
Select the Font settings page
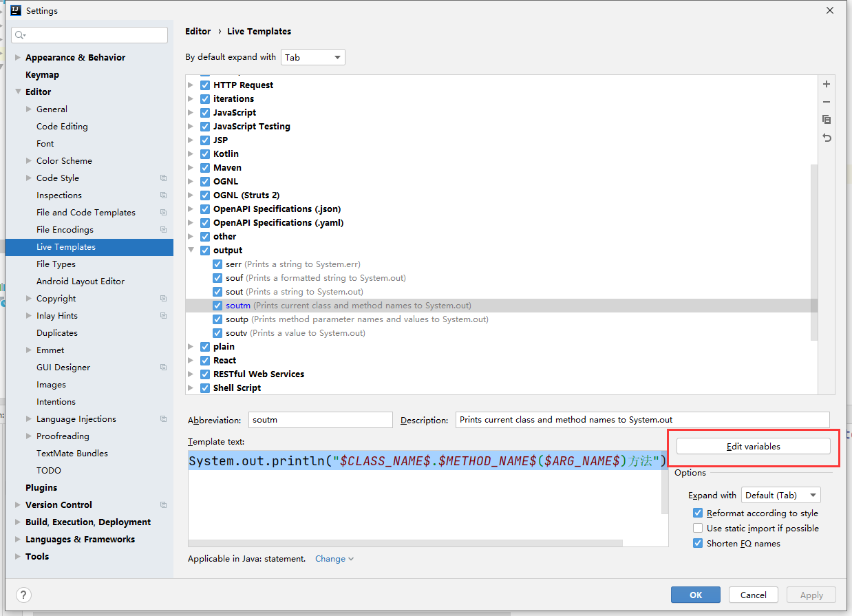[45, 144]
